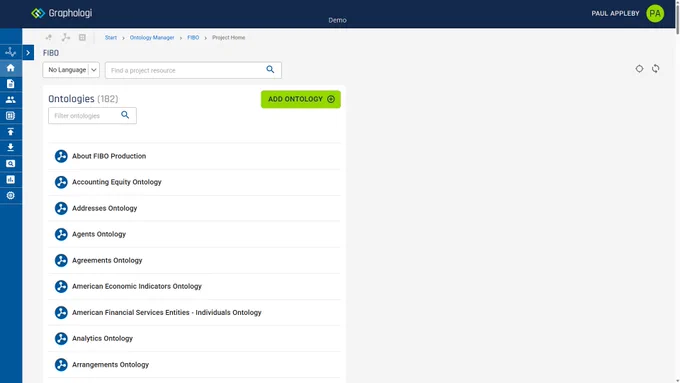Open the list panel icon in sidebar
680x383 pixels.
tap(10, 116)
